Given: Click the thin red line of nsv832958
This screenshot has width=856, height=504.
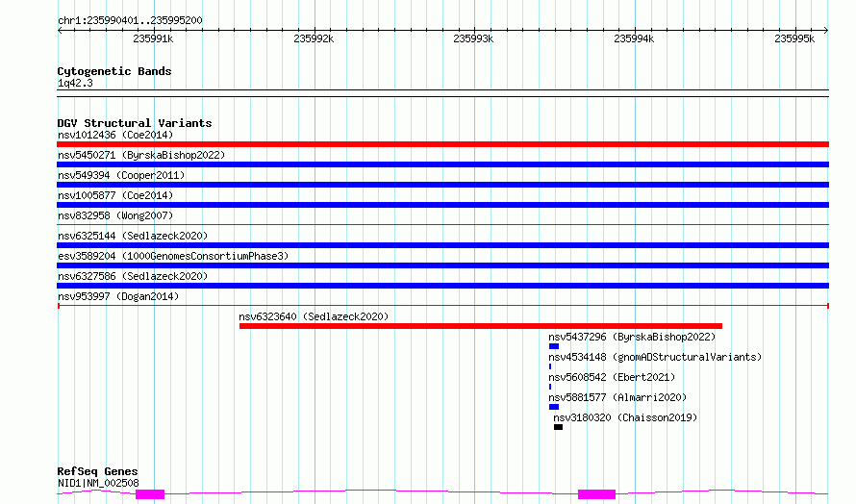Looking at the screenshot, I should tap(442, 224).
